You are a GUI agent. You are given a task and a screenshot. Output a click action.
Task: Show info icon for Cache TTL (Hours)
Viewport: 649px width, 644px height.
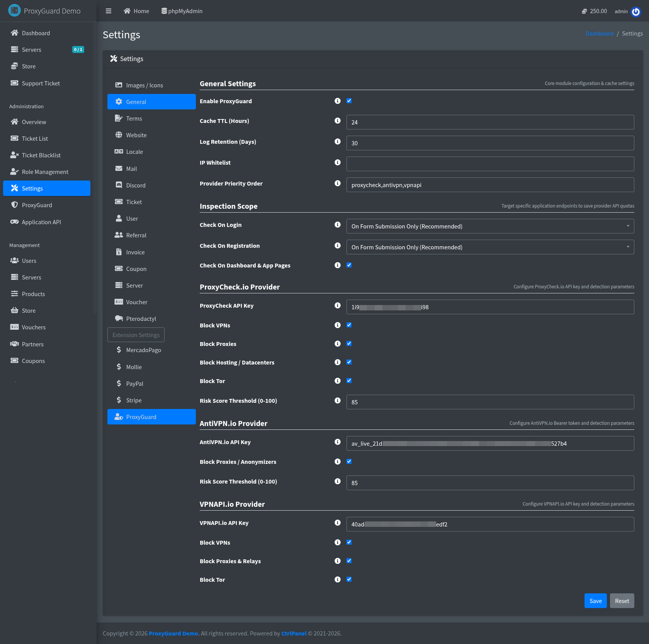coord(338,121)
